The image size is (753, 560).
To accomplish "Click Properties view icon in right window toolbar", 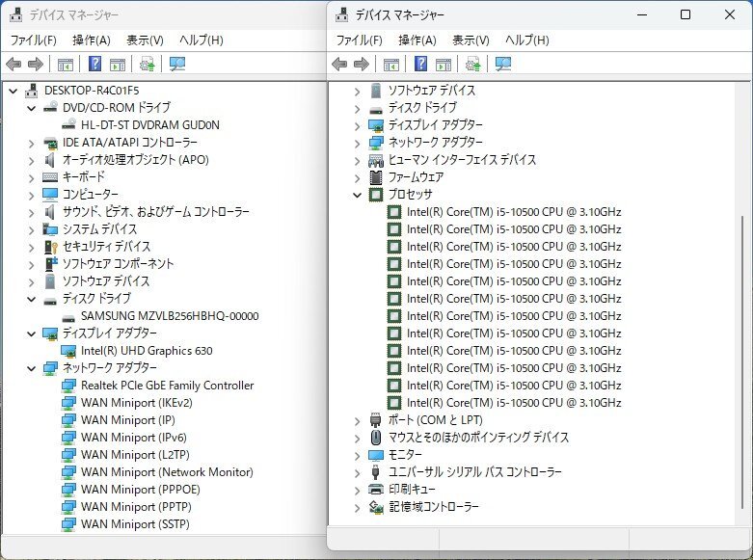I will 444,64.
